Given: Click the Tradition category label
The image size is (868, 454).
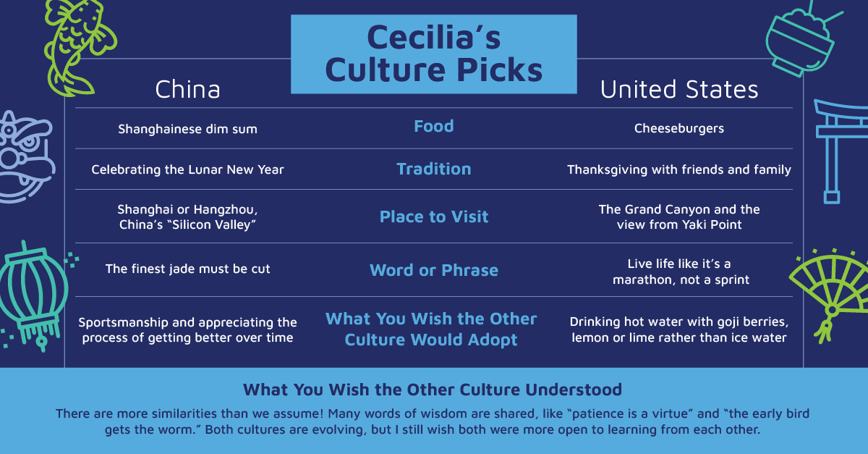Looking at the screenshot, I should click(x=434, y=169).
